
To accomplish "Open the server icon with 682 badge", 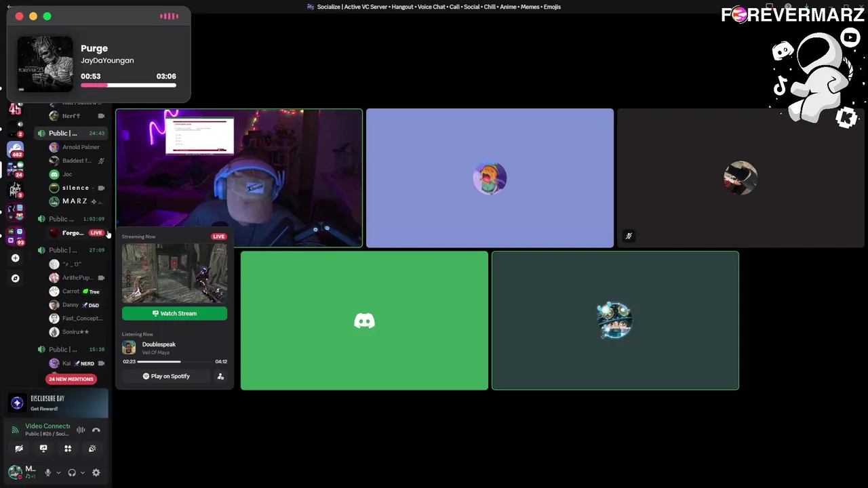I will point(16,149).
